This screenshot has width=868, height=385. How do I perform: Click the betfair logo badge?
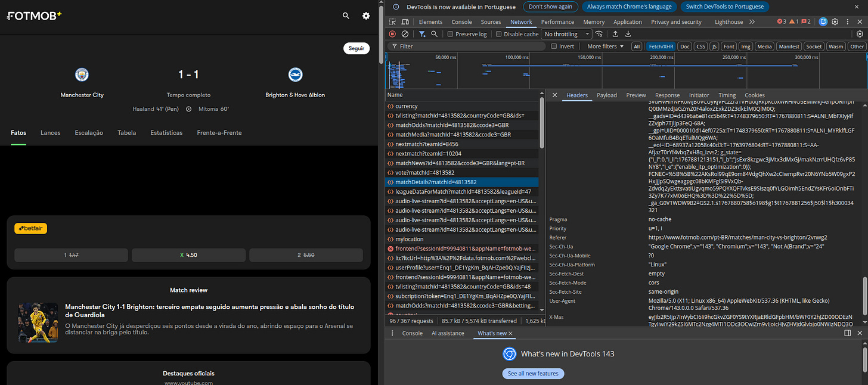pyautogui.click(x=31, y=228)
